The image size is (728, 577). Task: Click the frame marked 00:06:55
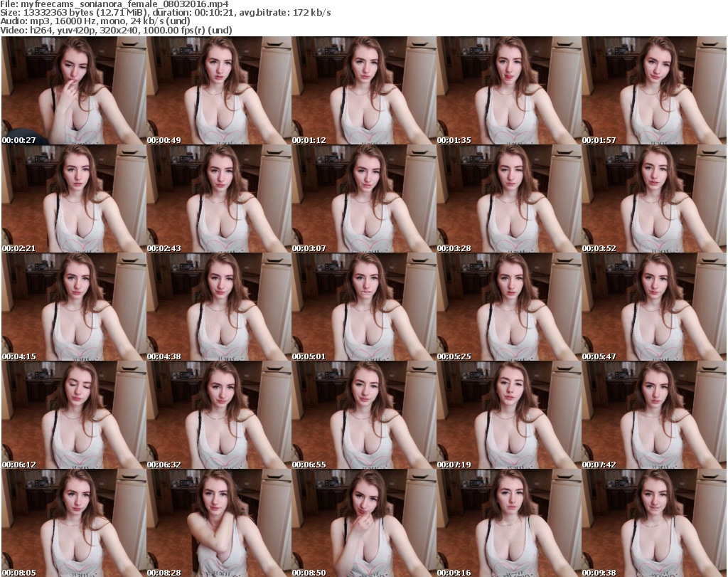click(x=363, y=415)
